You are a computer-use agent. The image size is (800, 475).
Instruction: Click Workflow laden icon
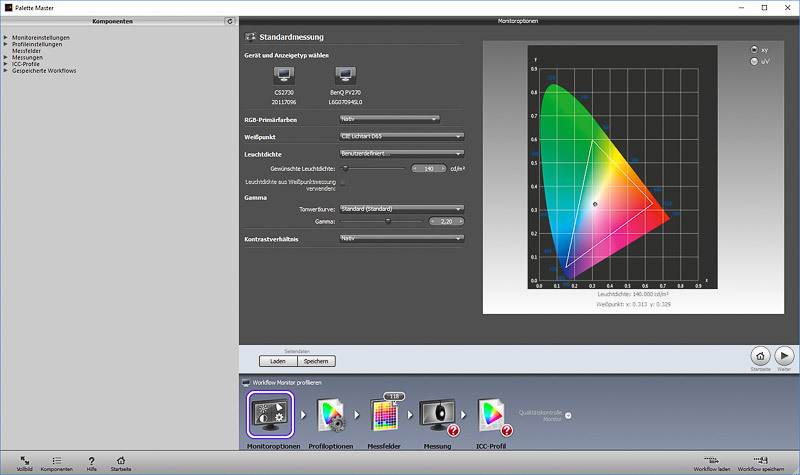tap(713, 458)
